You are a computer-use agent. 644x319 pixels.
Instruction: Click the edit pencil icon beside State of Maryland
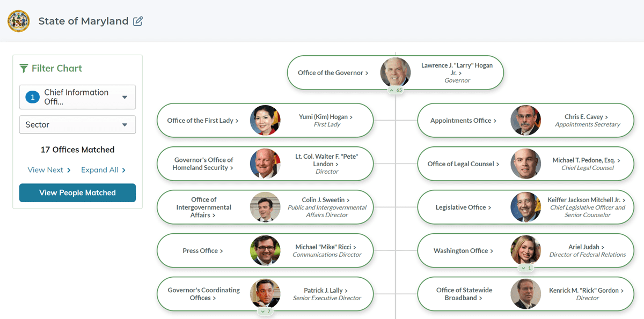tap(138, 21)
